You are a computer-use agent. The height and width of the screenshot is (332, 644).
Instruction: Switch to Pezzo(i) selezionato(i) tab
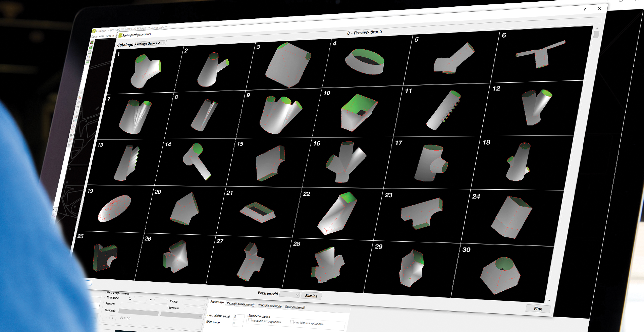coord(240,304)
